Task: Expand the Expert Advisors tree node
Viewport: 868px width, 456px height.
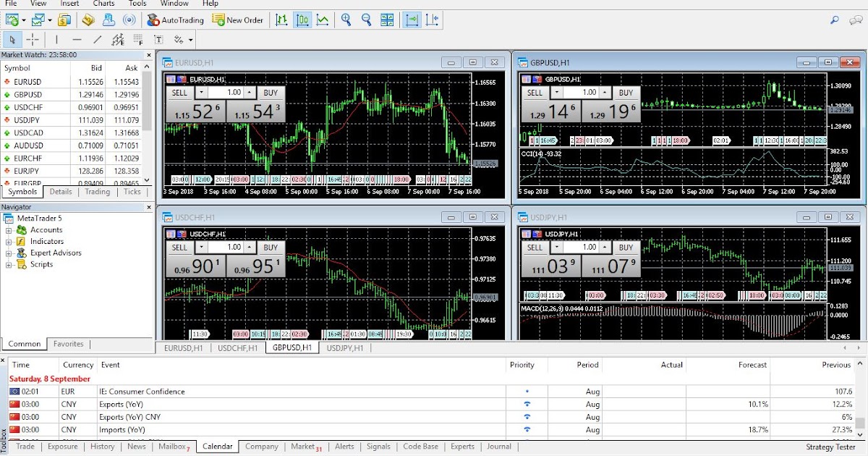Action: pyautogui.click(x=9, y=253)
